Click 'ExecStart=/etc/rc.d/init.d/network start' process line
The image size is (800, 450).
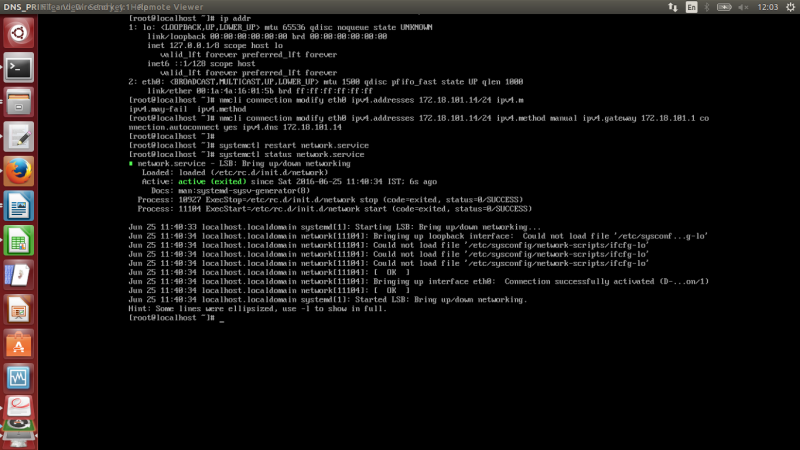[335, 209]
